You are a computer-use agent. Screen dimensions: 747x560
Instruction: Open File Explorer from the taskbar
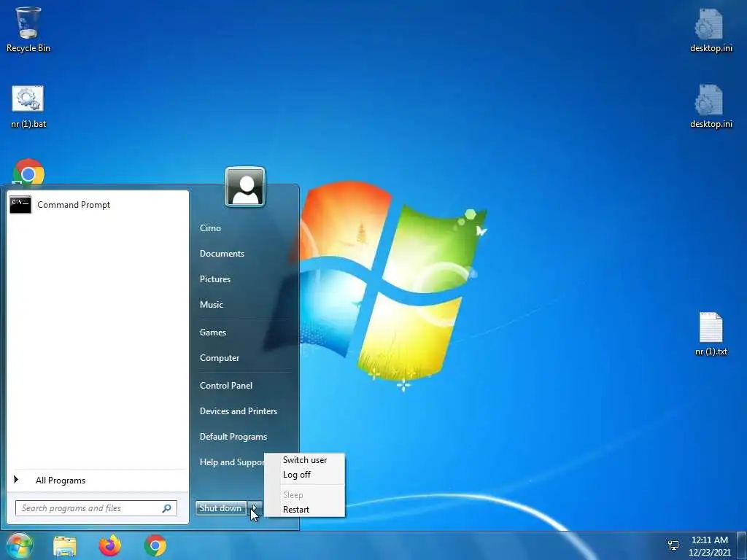pyautogui.click(x=65, y=545)
